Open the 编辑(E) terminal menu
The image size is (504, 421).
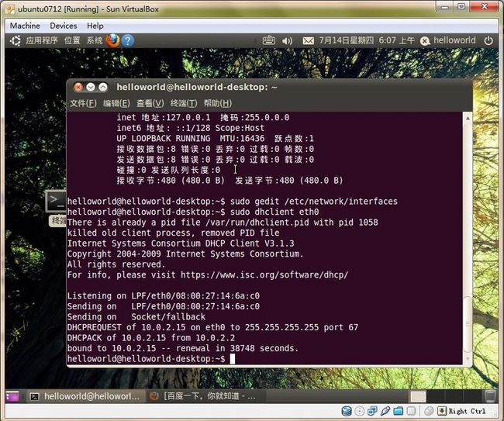[116, 103]
